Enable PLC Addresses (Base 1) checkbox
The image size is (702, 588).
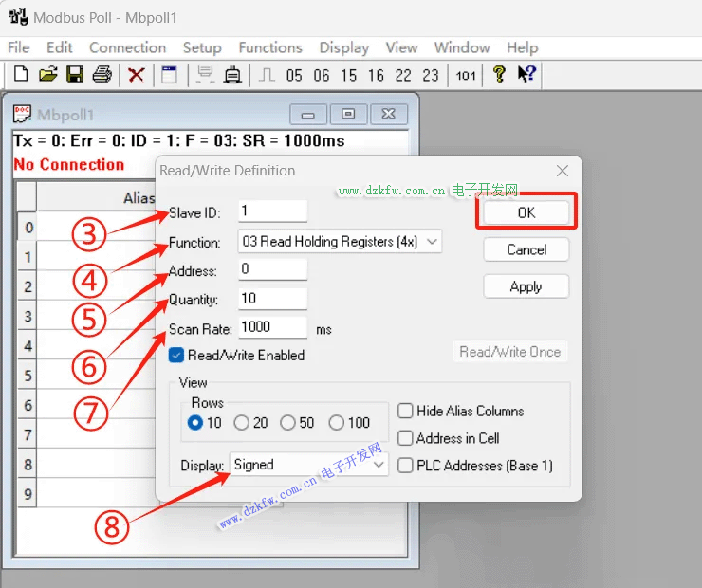pyautogui.click(x=405, y=466)
